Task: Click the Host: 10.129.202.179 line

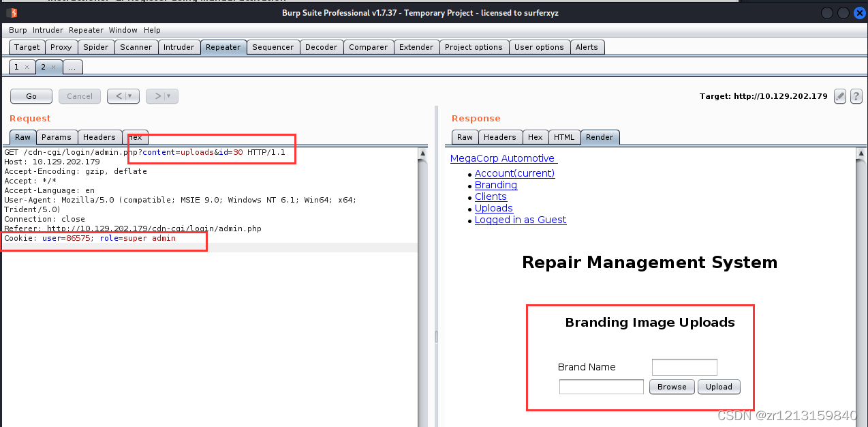Action: [52, 162]
